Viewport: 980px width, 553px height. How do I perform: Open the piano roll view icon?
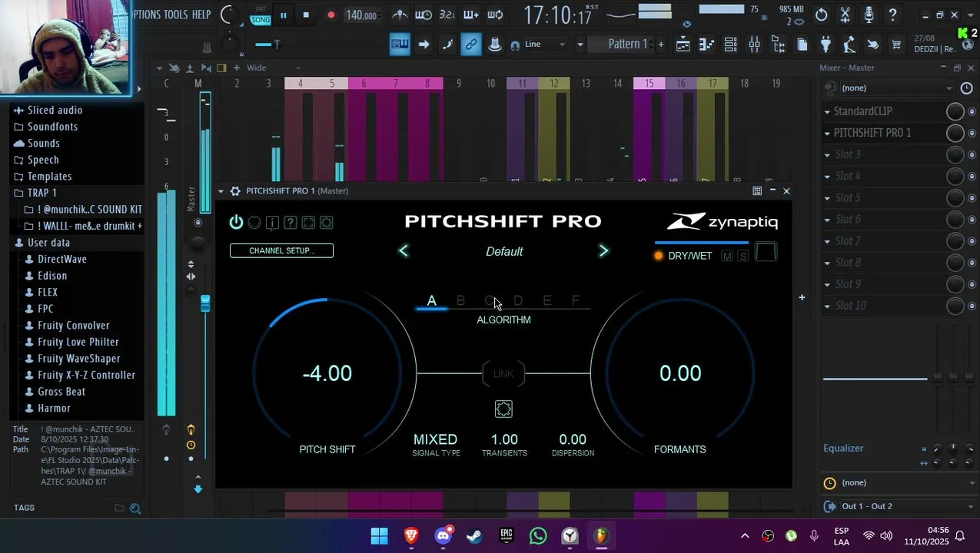pyautogui.click(x=706, y=45)
